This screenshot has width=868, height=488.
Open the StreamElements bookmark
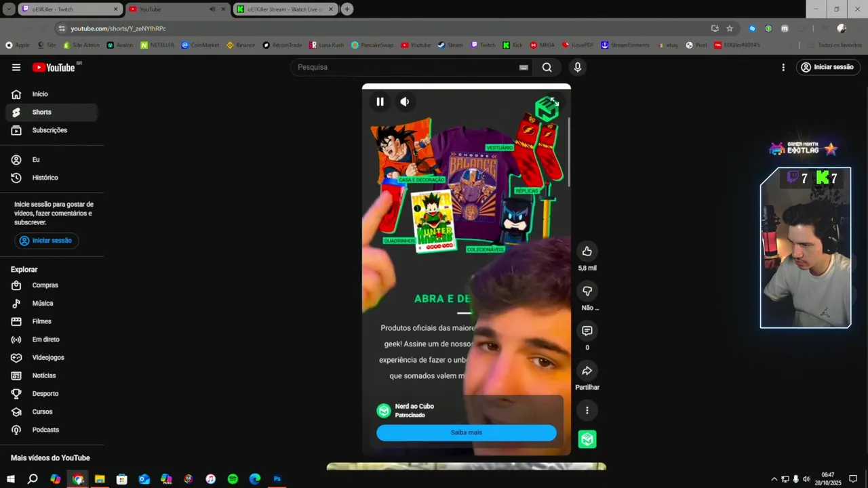pyautogui.click(x=625, y=45)
